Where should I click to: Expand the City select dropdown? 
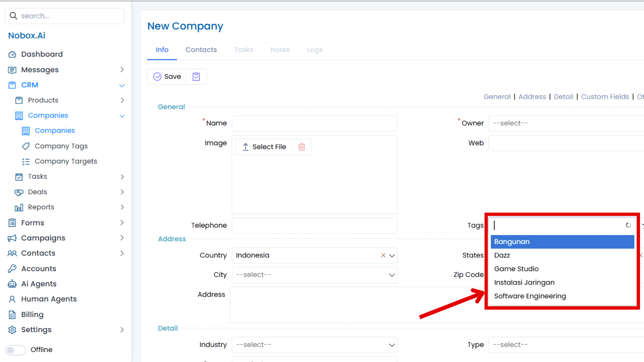391,275
